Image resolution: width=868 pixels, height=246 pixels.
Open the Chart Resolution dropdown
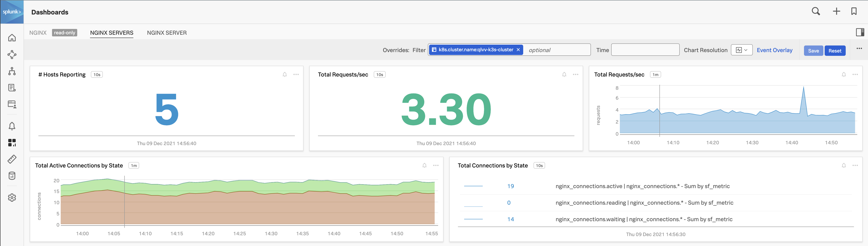coord(742,50)
